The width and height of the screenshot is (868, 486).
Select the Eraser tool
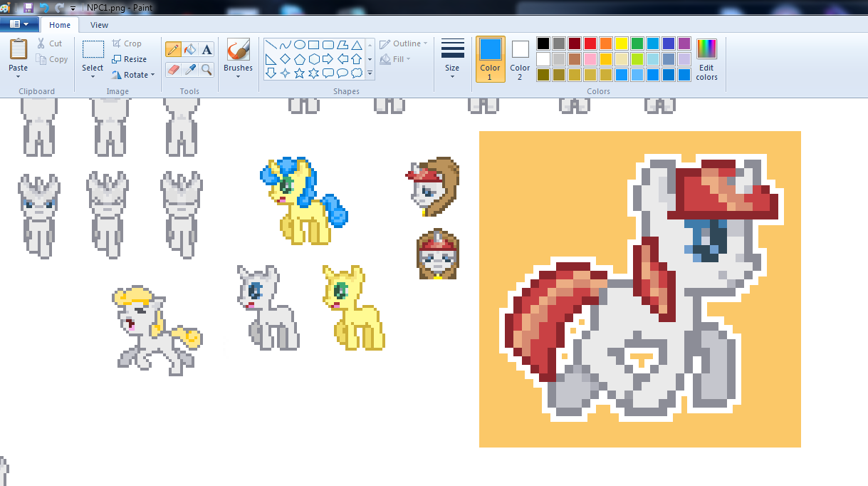point(173,69)
